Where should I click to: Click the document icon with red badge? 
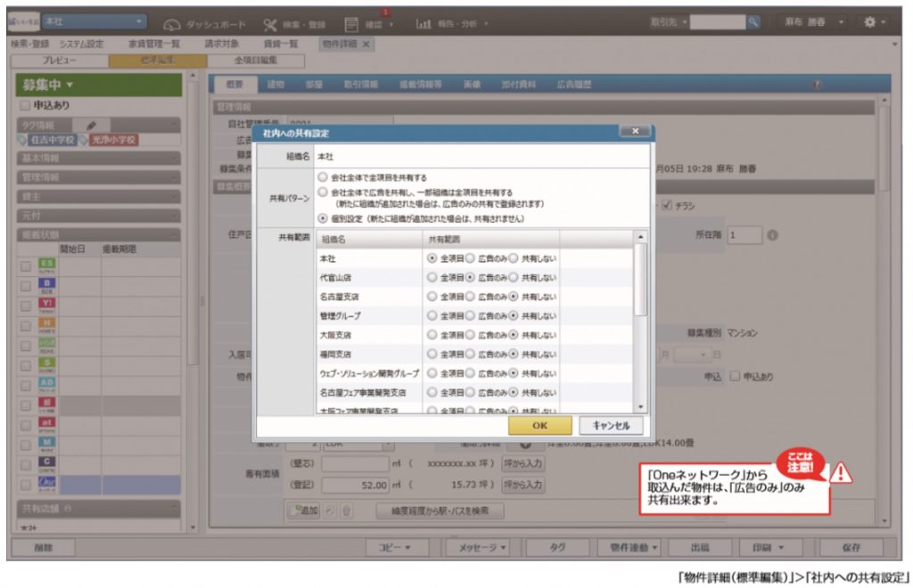click(x=351, y=24)
